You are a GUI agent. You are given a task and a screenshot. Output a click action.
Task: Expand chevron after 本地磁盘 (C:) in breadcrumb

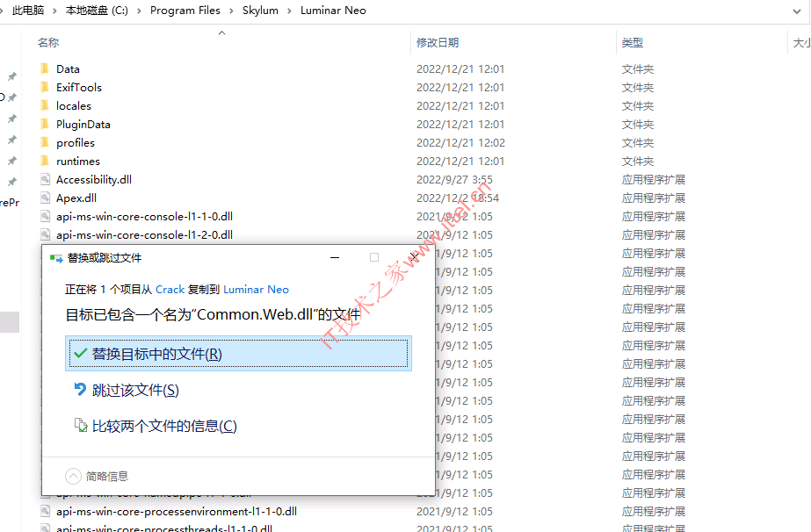[139, 11]
